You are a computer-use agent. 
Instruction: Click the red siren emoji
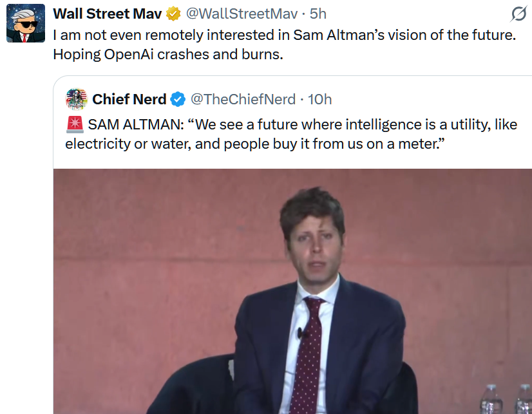(75, 124)
